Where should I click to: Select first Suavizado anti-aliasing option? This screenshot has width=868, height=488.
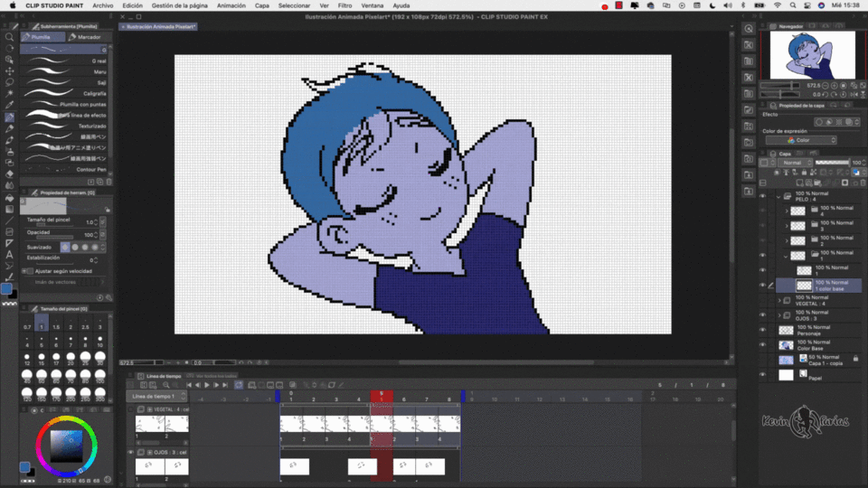tap(65, 248)
